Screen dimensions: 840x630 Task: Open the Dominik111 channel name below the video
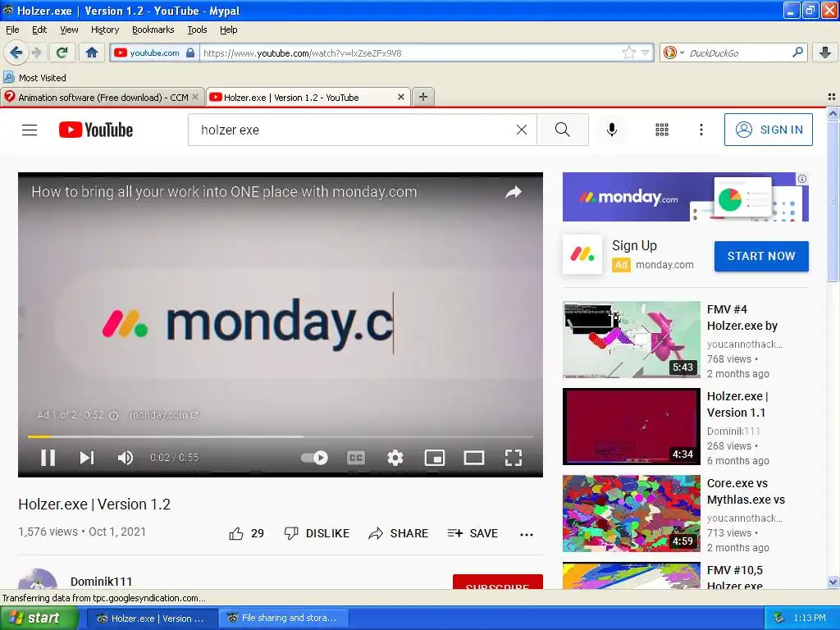coord(101,582)
